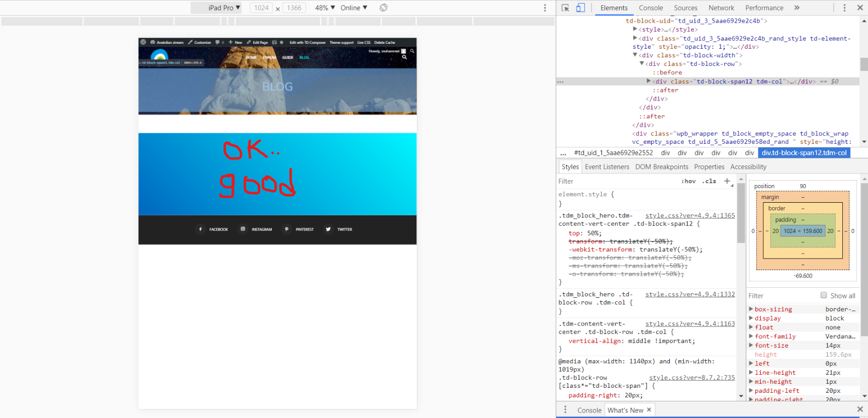The width and height of the screenshot is (868, 418).
Task: Click the Elements tree scrollbar thumb
Action: click(x=864, y=64)
